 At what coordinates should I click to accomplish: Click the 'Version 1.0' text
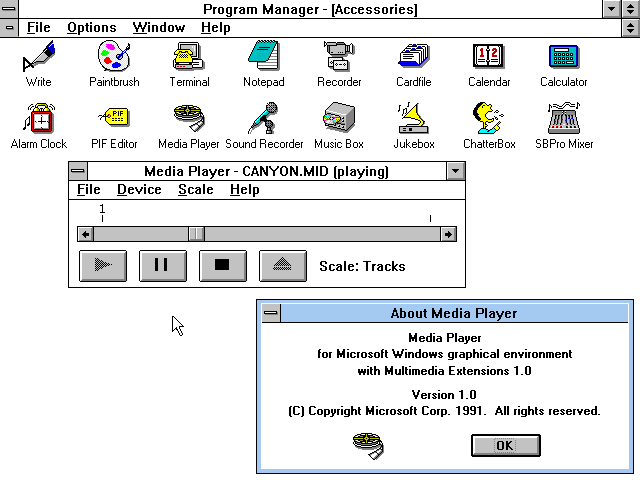[444, 395]
